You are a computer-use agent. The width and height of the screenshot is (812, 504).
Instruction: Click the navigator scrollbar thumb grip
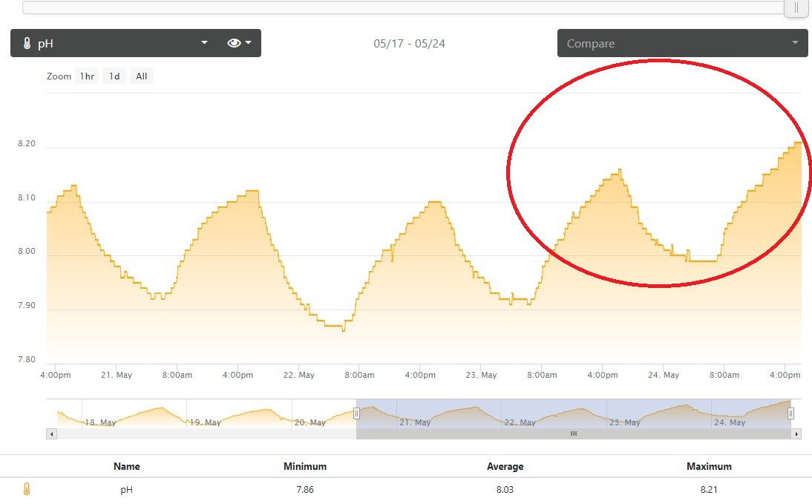[573, 433]
